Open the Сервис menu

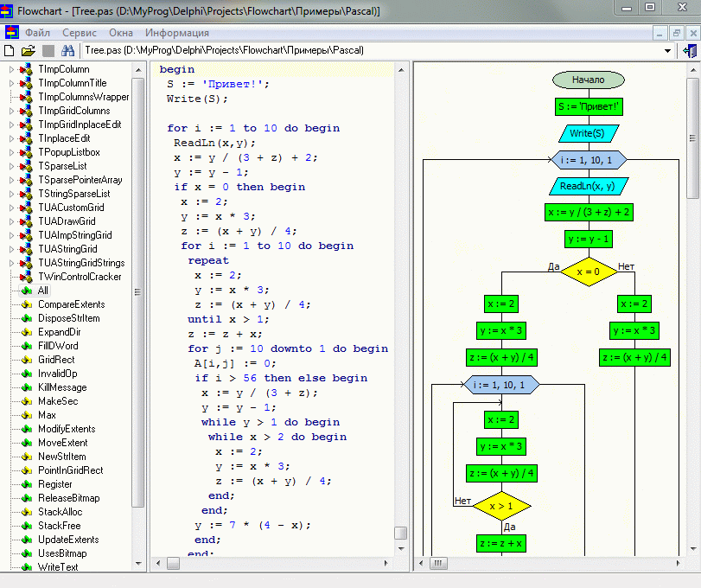click(x=79, y=33)
